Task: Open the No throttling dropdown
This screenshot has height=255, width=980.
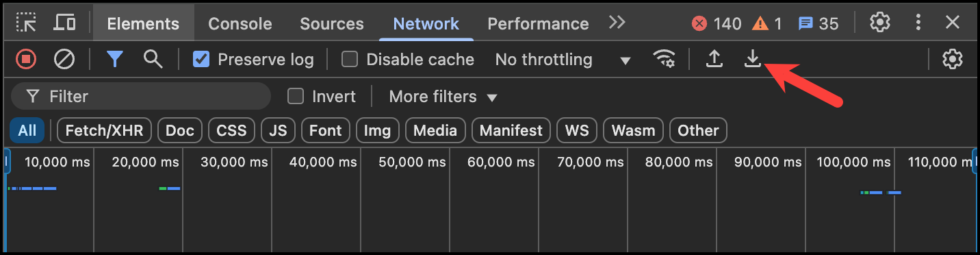Action: 563,60
